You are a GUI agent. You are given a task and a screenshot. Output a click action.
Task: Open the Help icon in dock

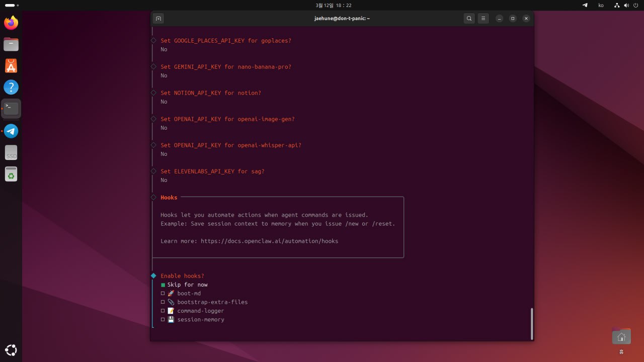click(x=11, y=87)
